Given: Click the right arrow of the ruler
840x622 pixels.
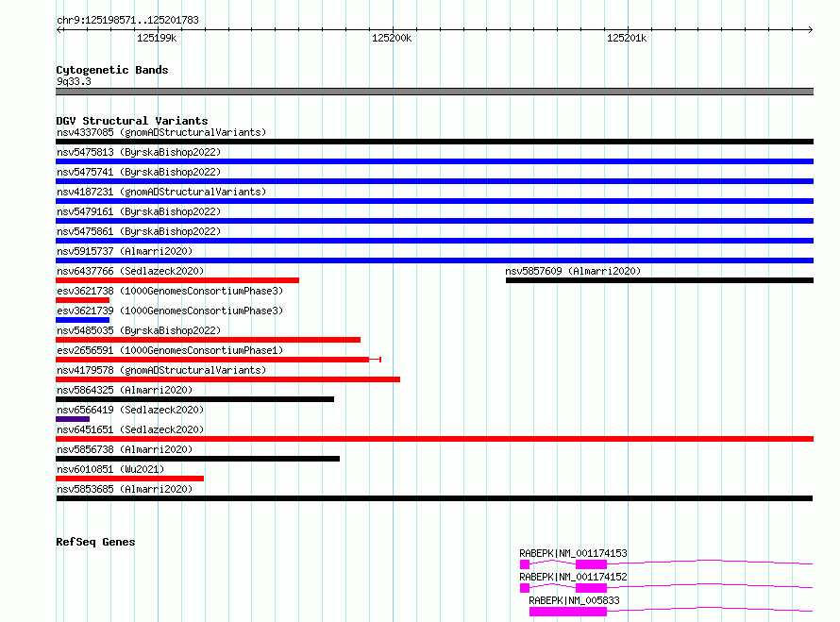Looking at the screenshot, I should tap(810, 29).
